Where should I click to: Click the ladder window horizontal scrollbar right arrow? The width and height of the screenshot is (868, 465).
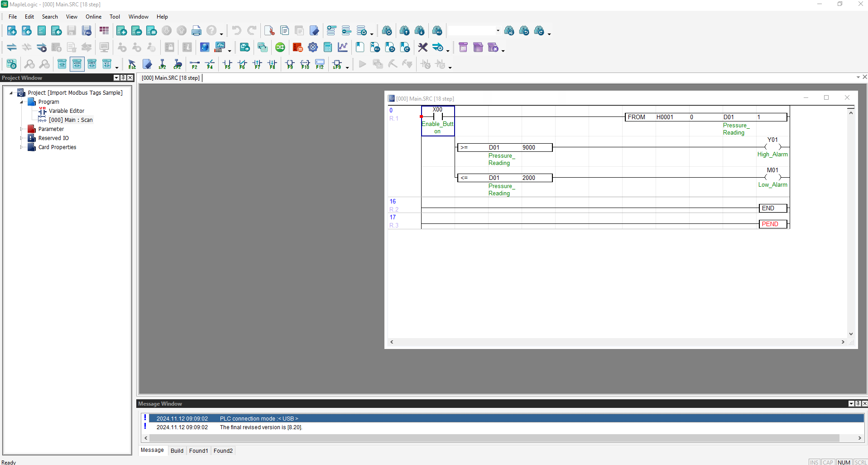(843, 342)
